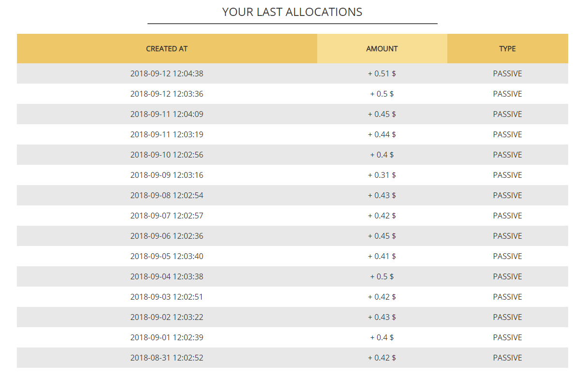Click PASSIVE type in the 2018-09-09 row

[x=507, y=175]
